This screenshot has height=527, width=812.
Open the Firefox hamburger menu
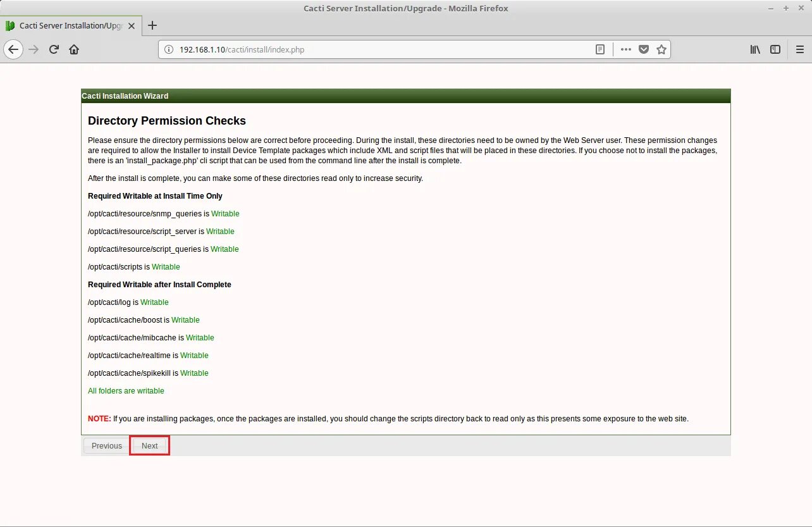click(x=800, y=49)
